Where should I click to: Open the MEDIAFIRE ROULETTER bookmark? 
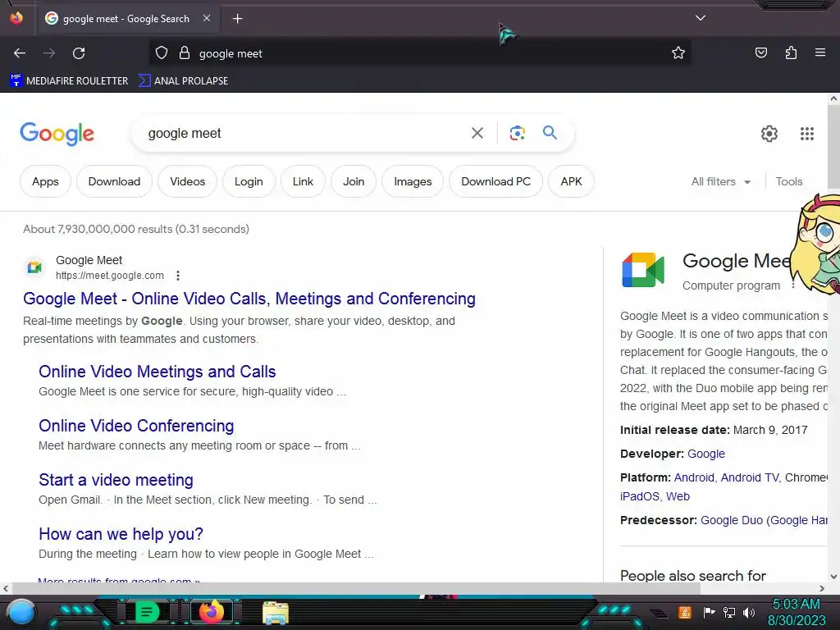(69, 81)
